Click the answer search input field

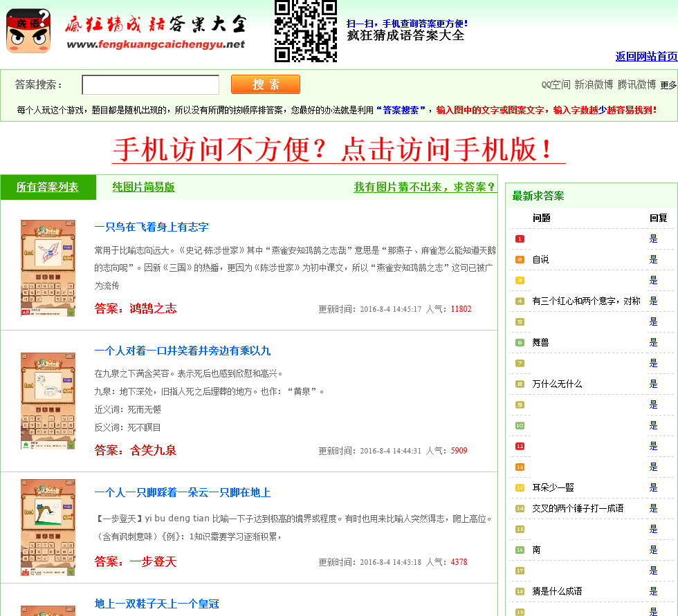coord(151,84)
